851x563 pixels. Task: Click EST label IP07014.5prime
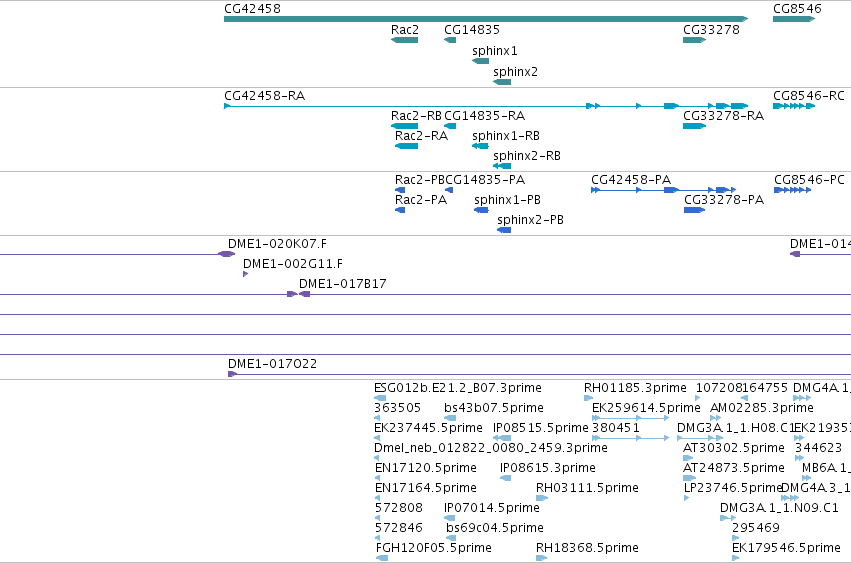point(492,508)
